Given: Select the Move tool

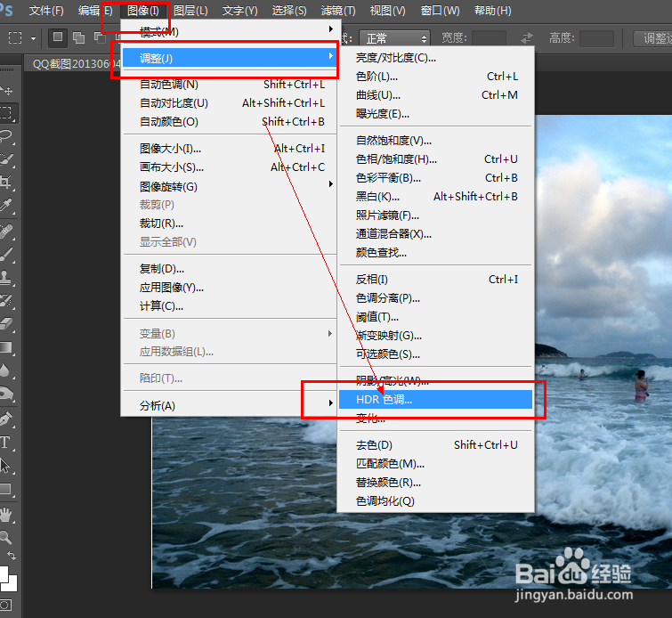Looking at the screenshot, I should point(6,90).
